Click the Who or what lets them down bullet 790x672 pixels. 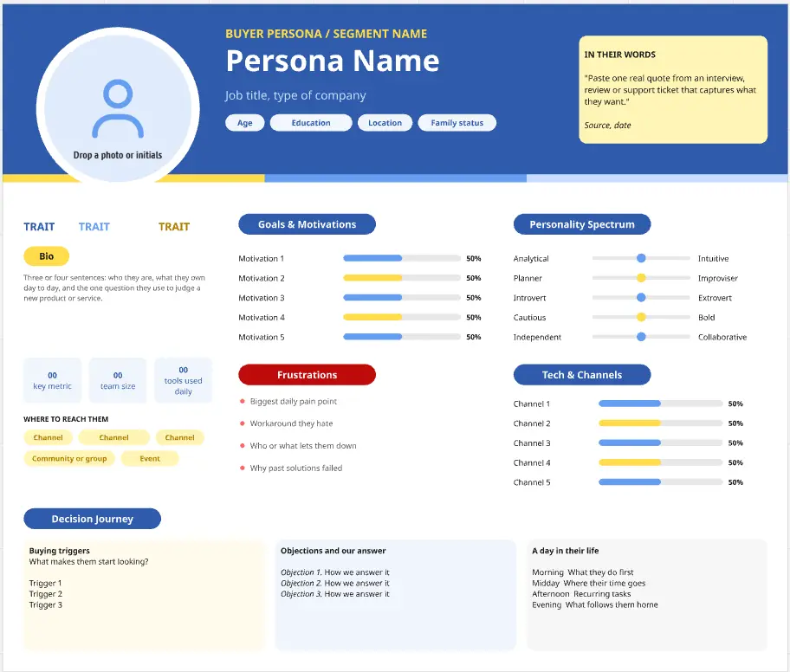[x=298, y=446]
